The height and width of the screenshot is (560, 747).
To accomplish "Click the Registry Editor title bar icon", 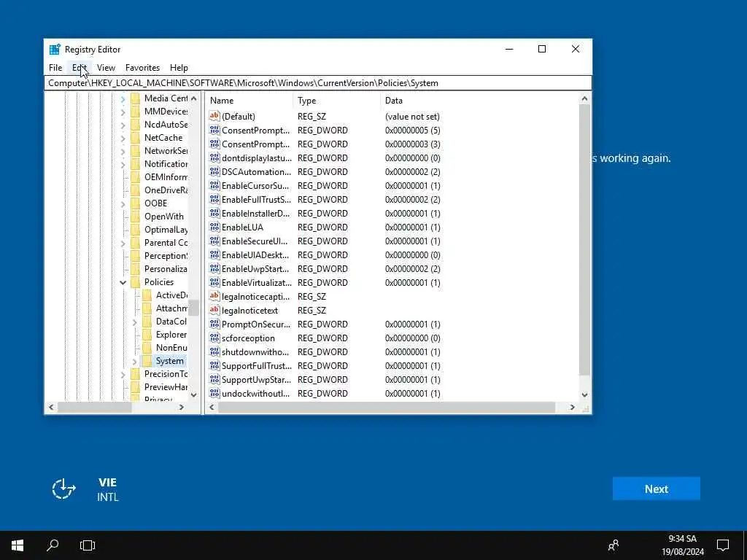I will pyautogui.click(x=55, y=49).
